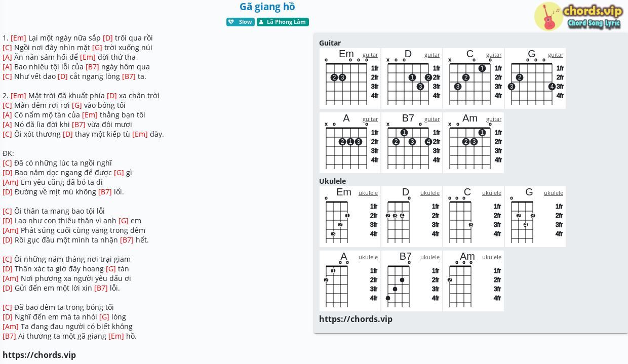Viewport: 628px width, 364px height.
Task: Select the Am ukulele chord diagram
Action: pos(474,281)
